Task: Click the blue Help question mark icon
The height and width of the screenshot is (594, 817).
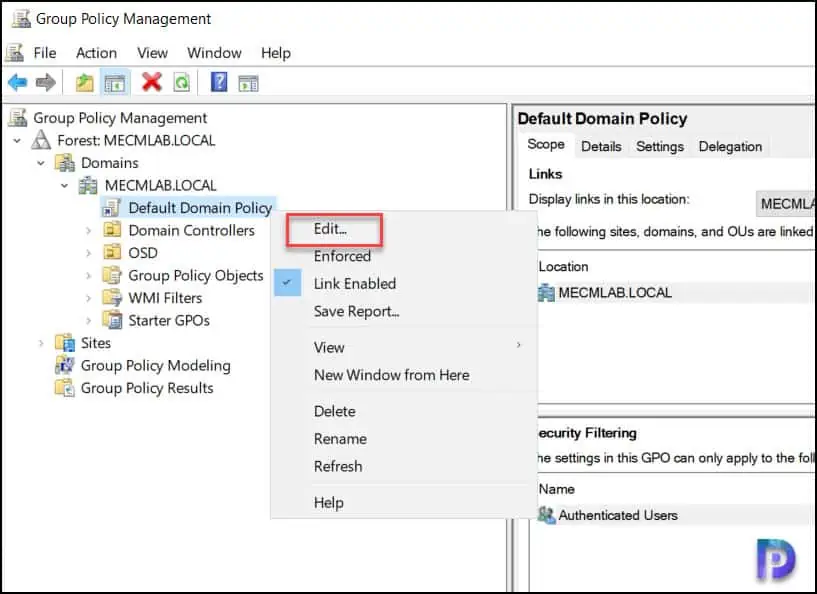Action: [219, 82]
